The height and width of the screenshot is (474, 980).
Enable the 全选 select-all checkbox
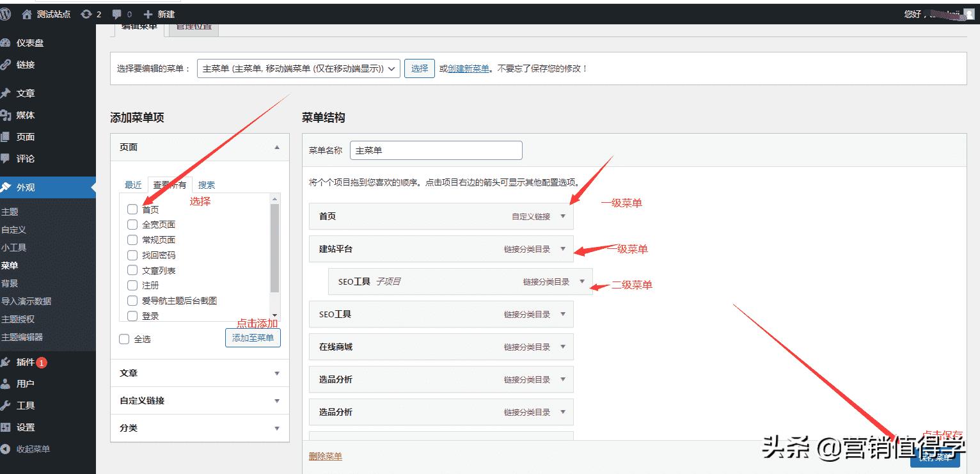click(125, 339)
